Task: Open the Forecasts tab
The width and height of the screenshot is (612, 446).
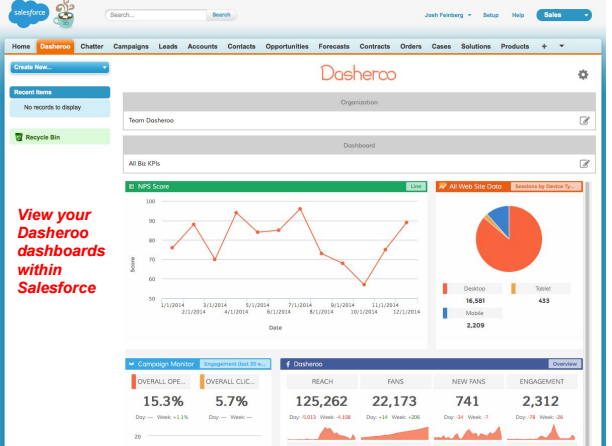Action: click(334, 46)
